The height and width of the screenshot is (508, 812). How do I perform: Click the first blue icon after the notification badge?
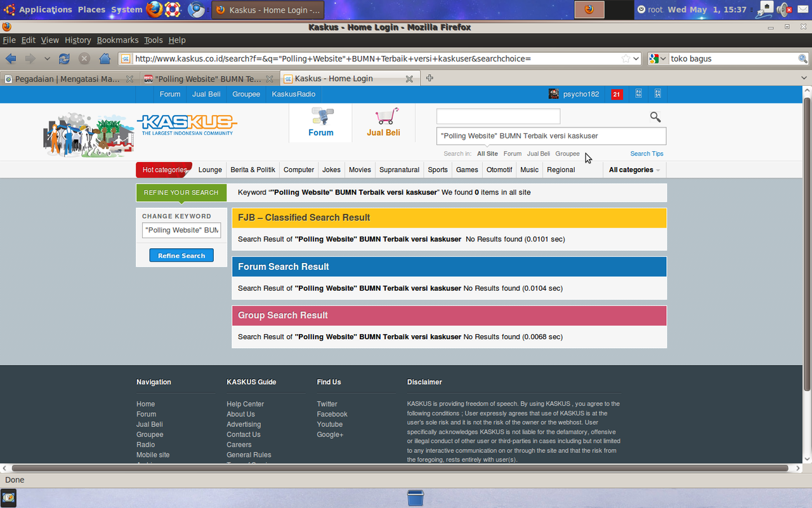click(x=639, y=94)
